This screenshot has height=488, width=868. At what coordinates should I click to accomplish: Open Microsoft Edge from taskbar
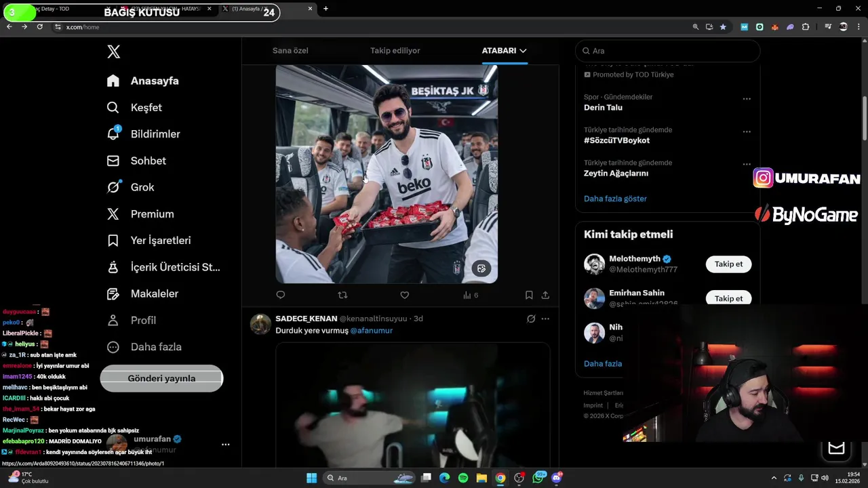coord(444,478)
